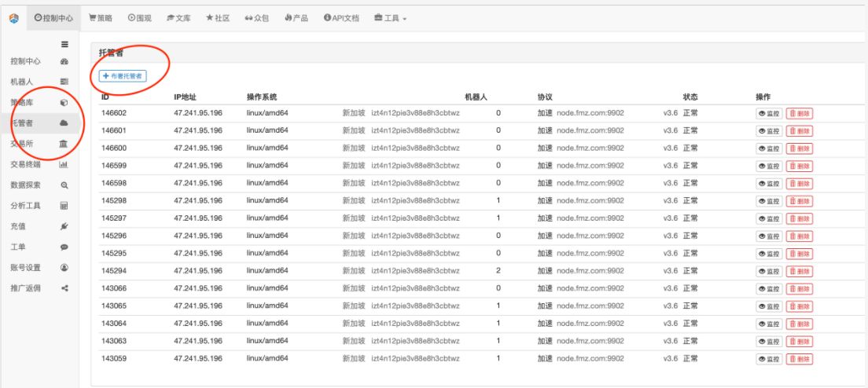Viewport: 868px width, 388px height.
Task: Expand the 工具 dropdown menu
Action: (390, 18)
